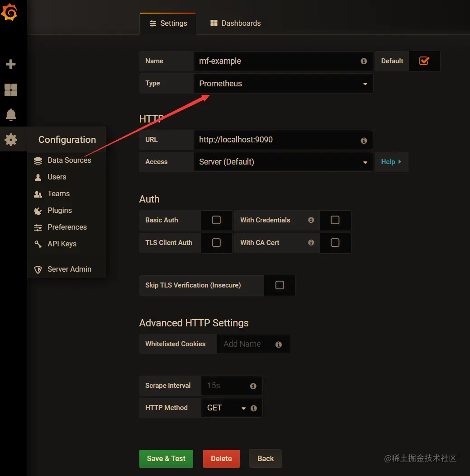Click the Save & Test button
Viewport: 470px width, 476px height.
(x=166, y=458)
